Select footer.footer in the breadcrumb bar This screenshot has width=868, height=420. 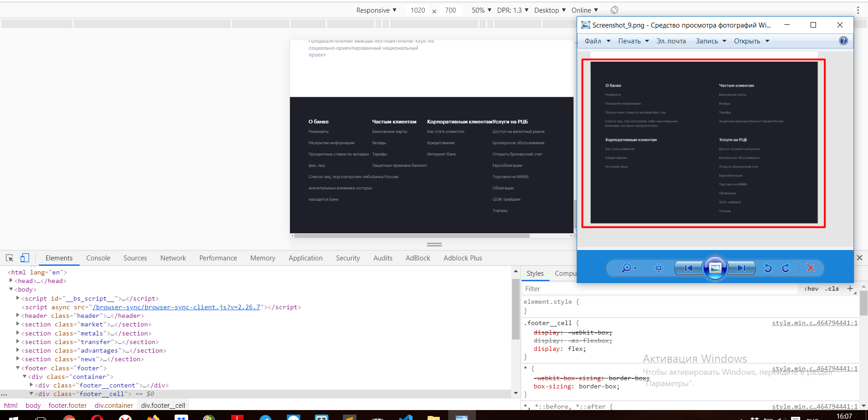(x=68, y=406)
